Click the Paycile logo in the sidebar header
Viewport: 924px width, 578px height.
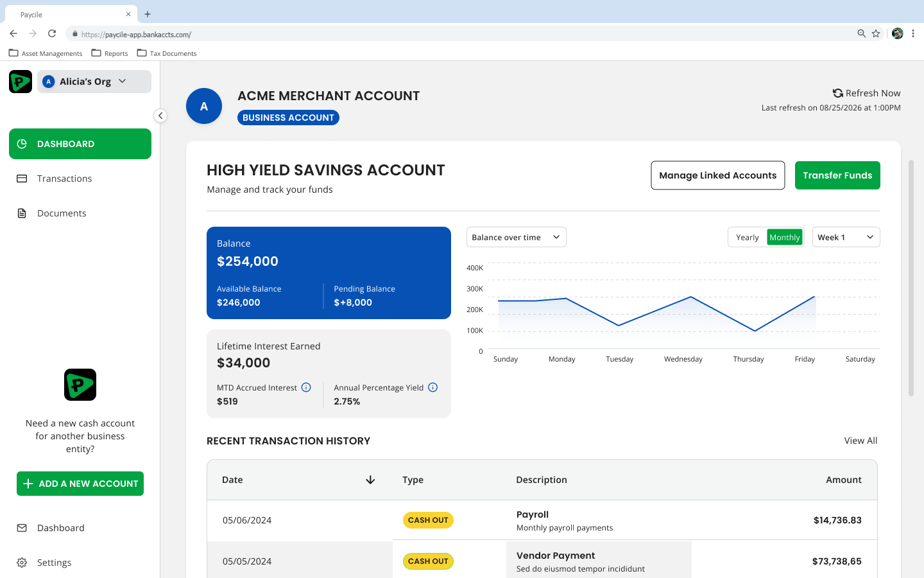pyautogui.click(x=21, y=82)
